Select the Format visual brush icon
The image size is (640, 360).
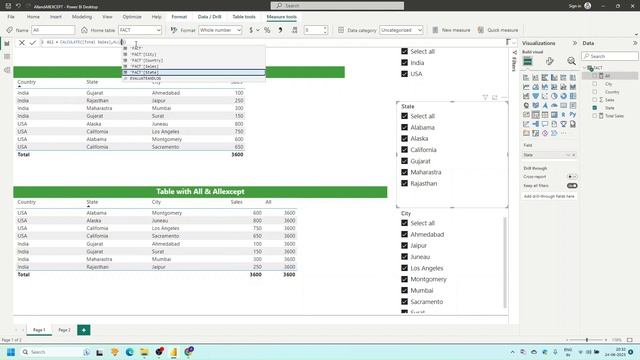[x=549, y=61]
